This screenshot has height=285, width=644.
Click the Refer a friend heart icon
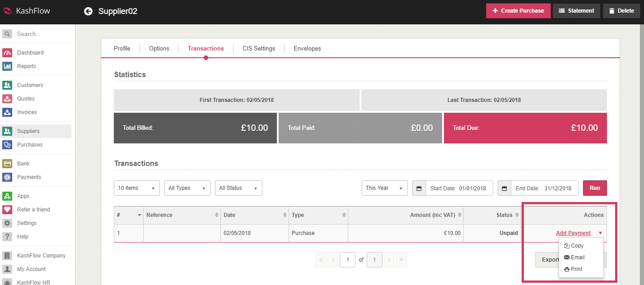(x=7, y=210)
